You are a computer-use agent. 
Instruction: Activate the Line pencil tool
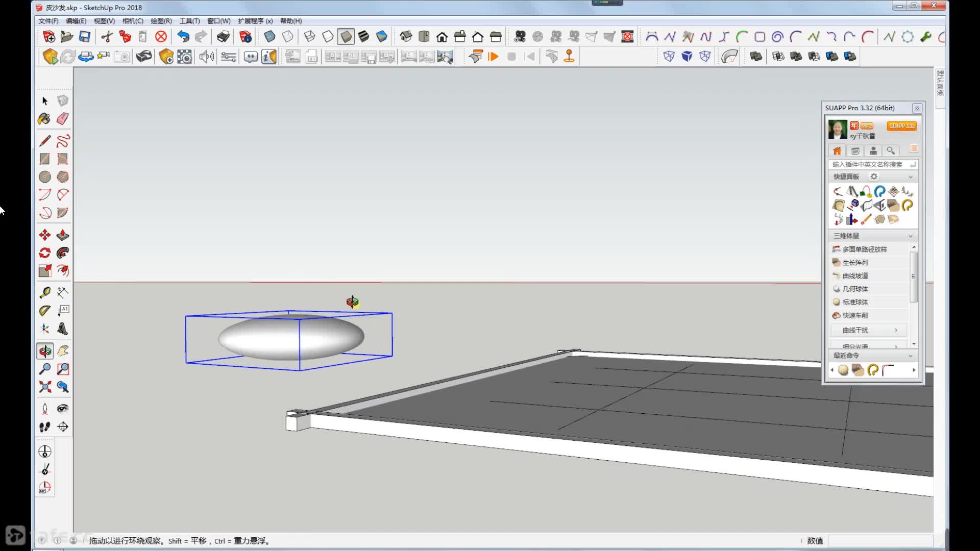pyautogui.click(x=45, y=141)
